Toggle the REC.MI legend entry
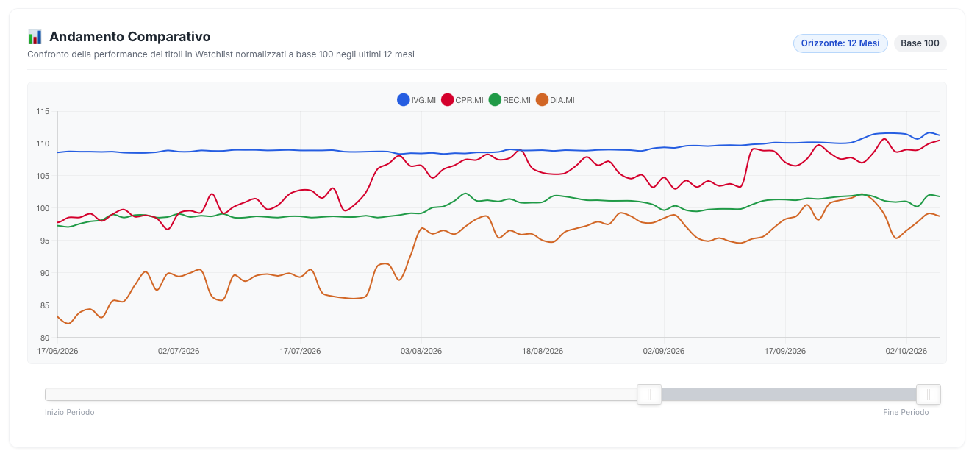 509,100
